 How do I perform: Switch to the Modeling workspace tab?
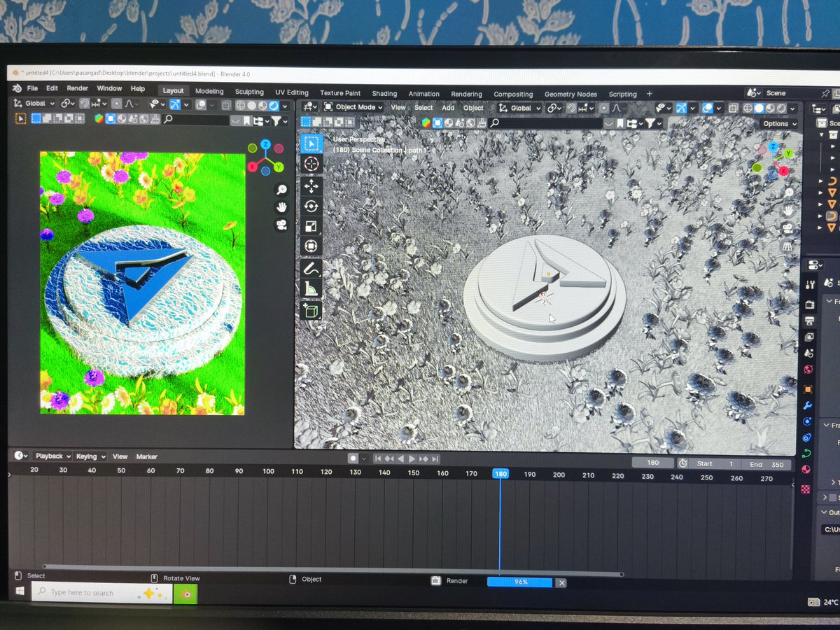click(209, 91)
